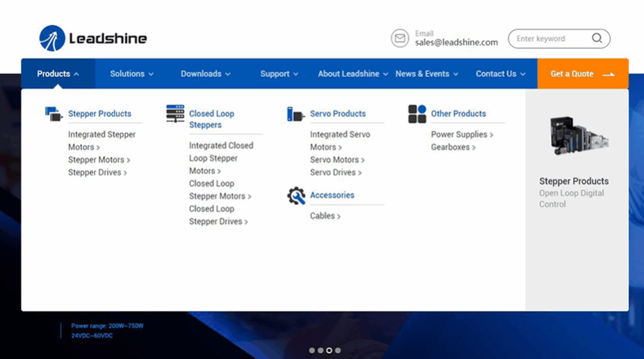
Task: Open Power Supplies link
Action: pyautogui.click(x=462, y=134)
